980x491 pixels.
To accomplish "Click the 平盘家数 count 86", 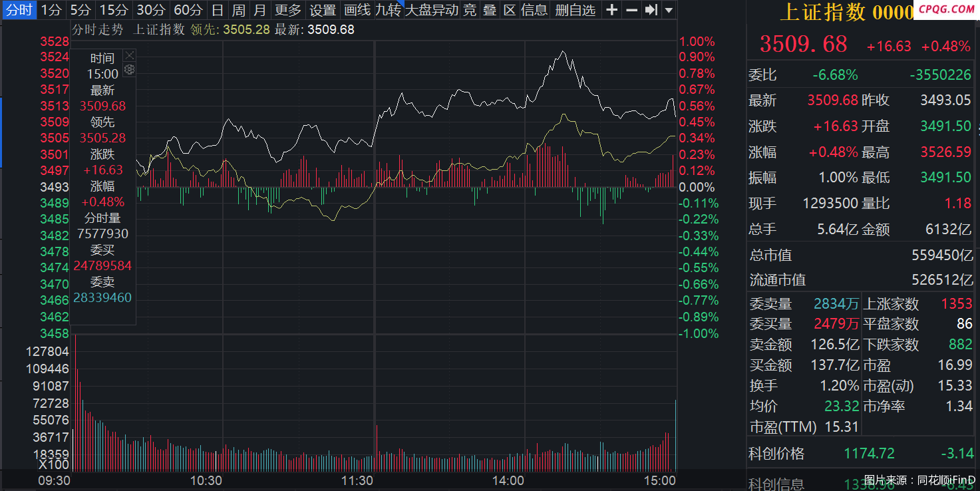I will click(965, 324).
